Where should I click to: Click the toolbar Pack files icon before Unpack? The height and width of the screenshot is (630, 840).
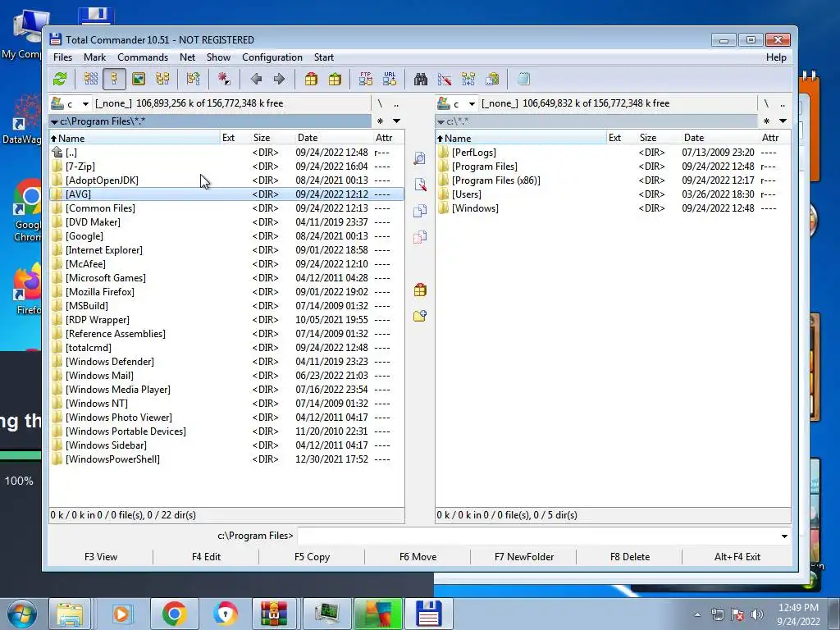point(311,80)
